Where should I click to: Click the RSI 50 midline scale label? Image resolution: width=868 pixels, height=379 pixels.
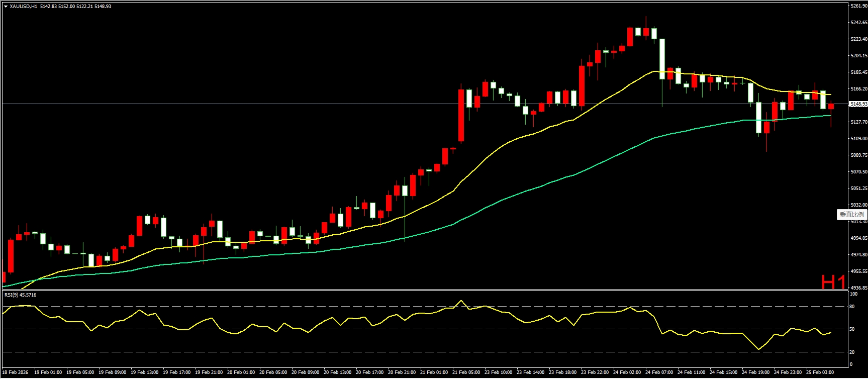tap(852, 329)
